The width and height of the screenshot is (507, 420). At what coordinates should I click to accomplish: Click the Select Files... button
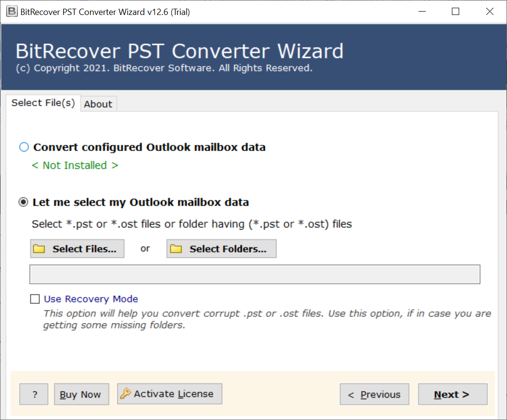pyautogui.click(x=77, y=249)
